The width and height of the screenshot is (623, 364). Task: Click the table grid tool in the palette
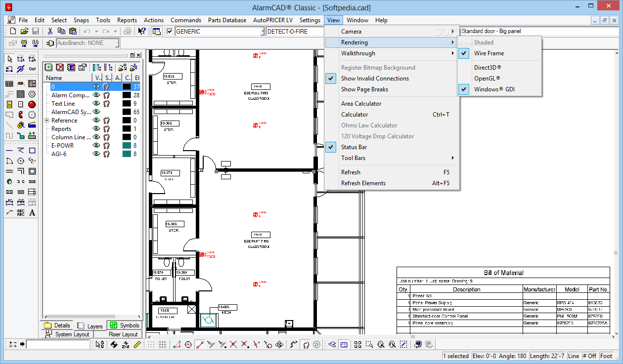[9, 83]
